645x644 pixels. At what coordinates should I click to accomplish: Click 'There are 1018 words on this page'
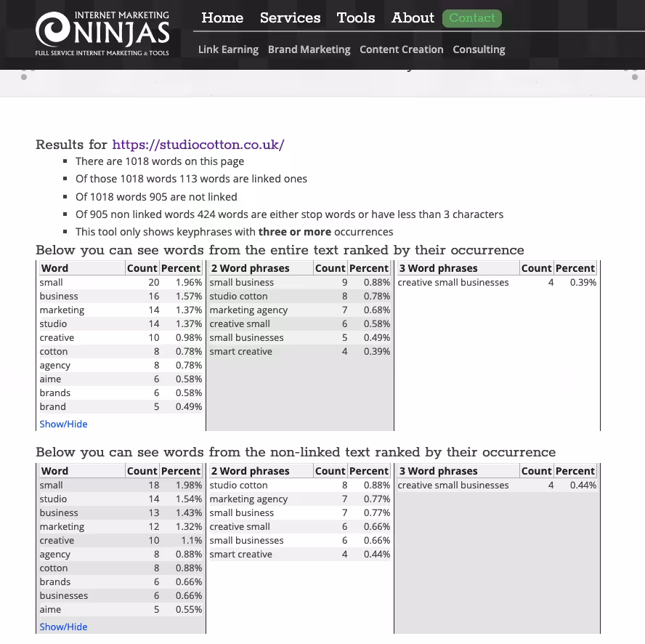(160, 161)
